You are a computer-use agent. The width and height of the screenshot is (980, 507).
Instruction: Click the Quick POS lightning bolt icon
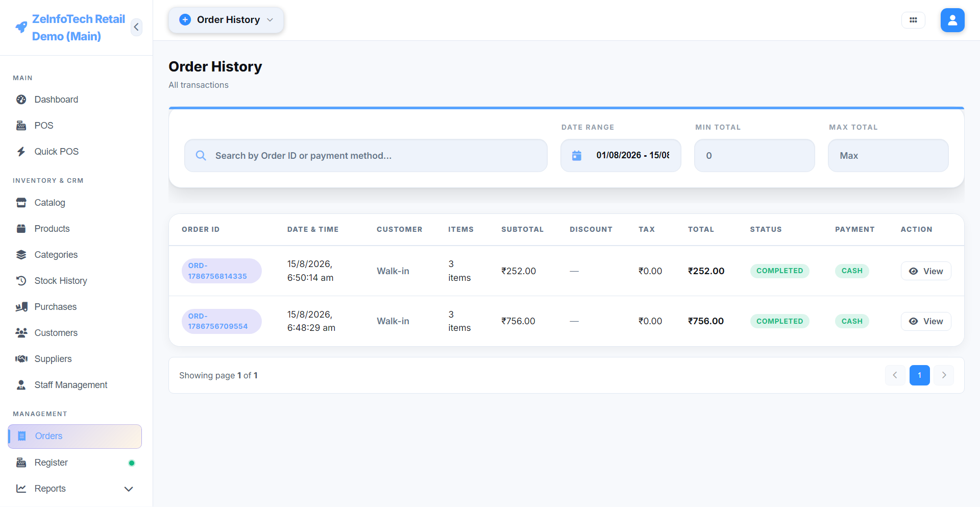pyautogui.click(x=21, y=152)
